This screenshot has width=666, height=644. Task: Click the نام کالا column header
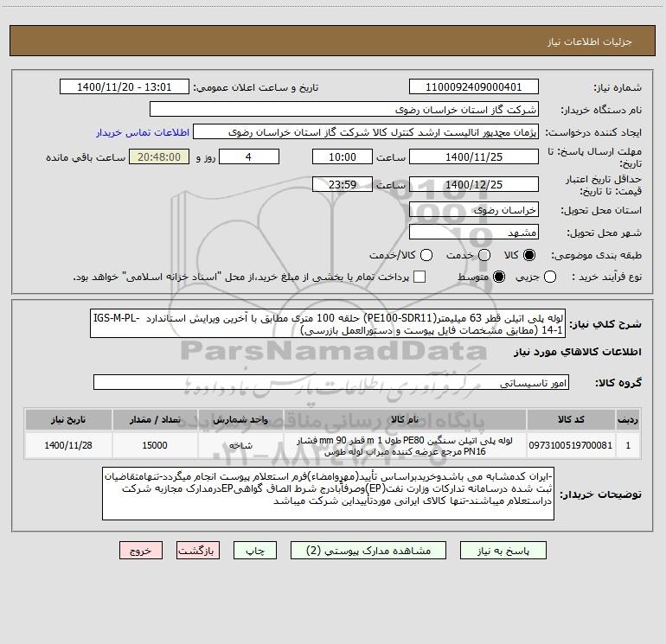click(405, 419)
